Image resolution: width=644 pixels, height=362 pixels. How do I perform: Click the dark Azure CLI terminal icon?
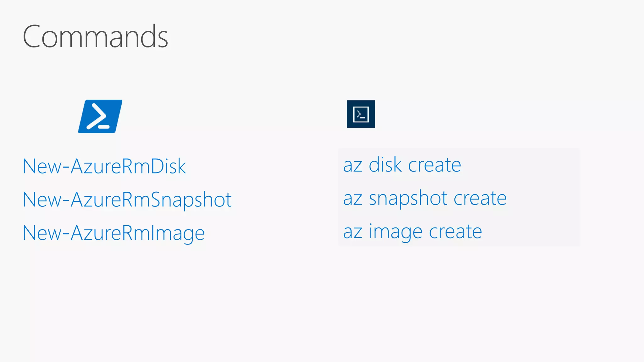point(361,114)
